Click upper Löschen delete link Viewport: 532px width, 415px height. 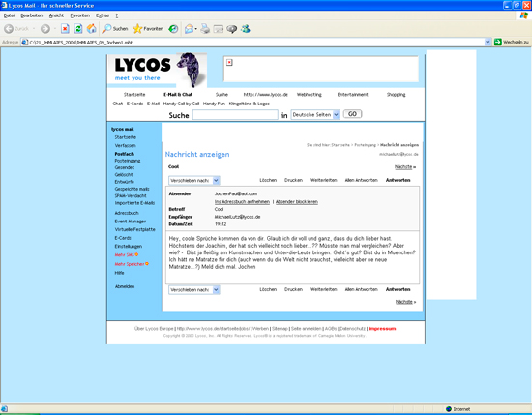[268, 180]
